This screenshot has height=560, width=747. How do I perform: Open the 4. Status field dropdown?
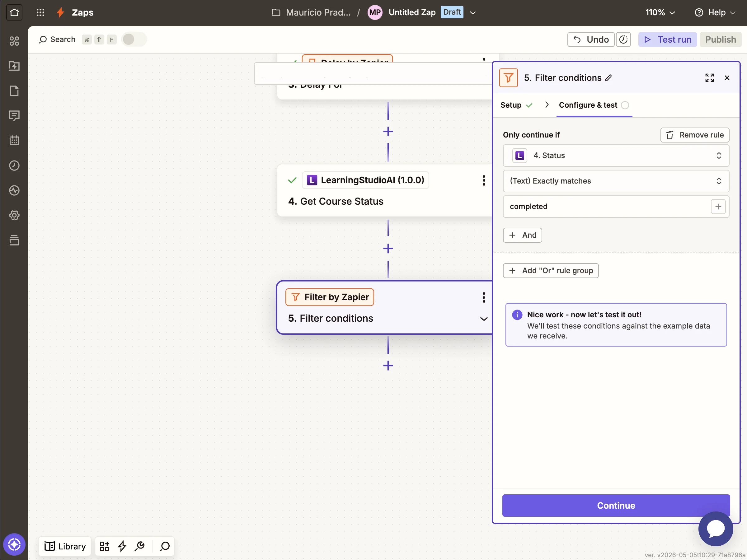point(616,156)
